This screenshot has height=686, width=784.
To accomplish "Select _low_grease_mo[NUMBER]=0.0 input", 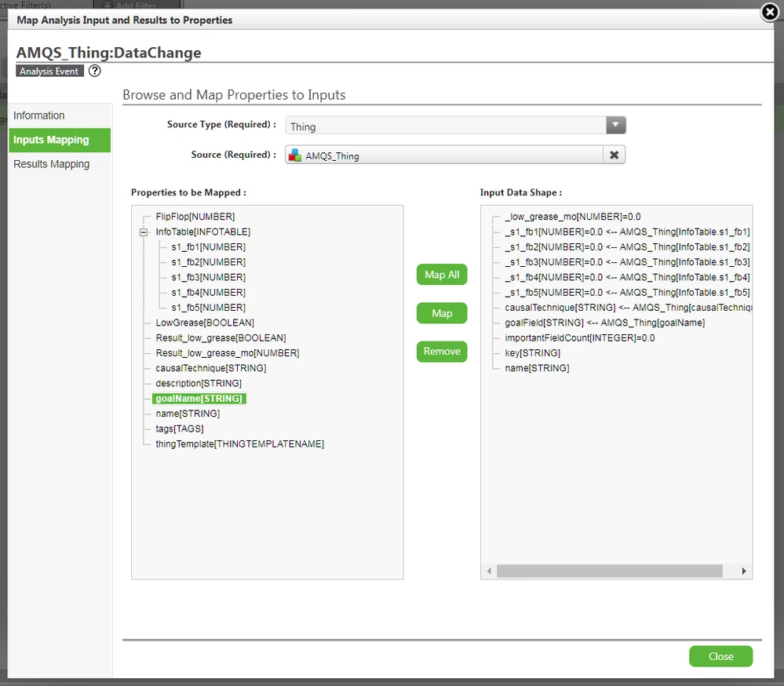I will [x=572, y=217].
